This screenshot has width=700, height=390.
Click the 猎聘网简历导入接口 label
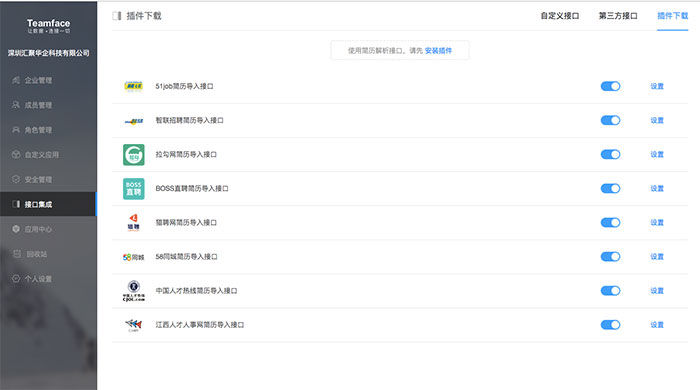tap(186, 222)
